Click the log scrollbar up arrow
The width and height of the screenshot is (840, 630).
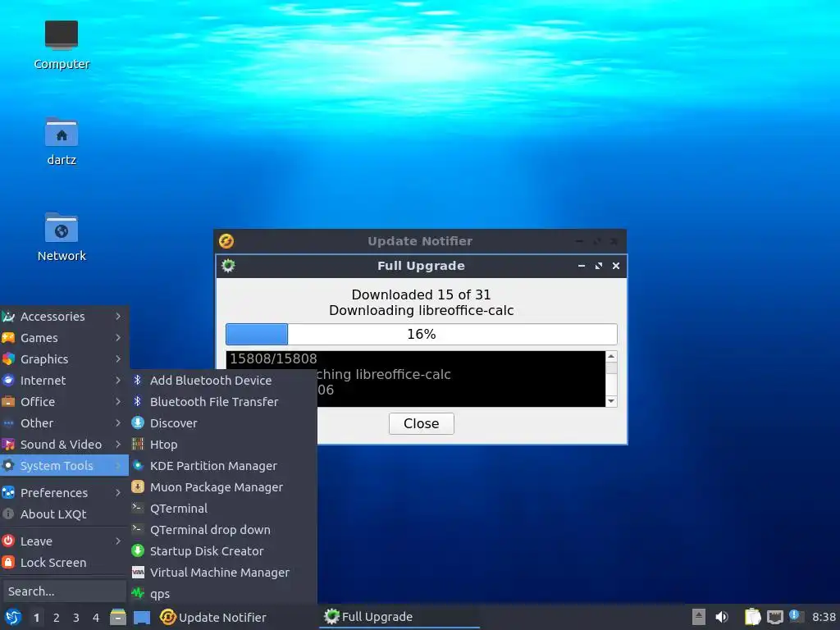(610, 357)
